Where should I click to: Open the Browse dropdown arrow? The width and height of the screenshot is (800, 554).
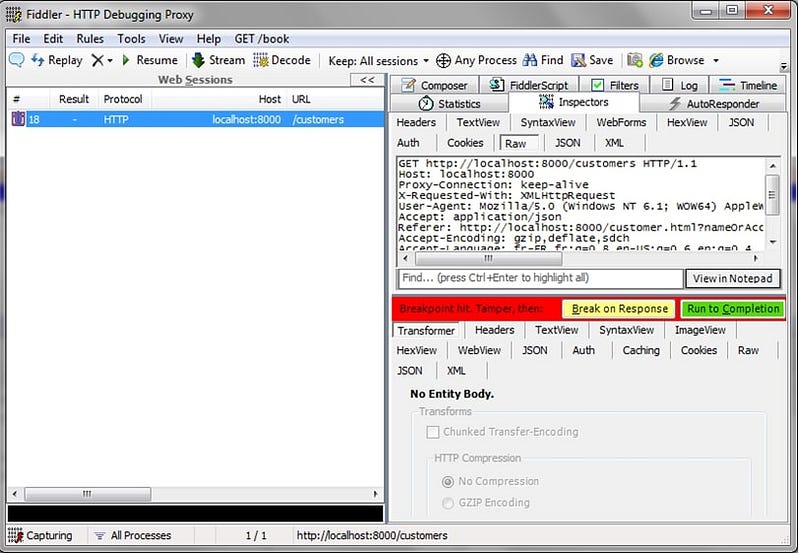[716, 61]
